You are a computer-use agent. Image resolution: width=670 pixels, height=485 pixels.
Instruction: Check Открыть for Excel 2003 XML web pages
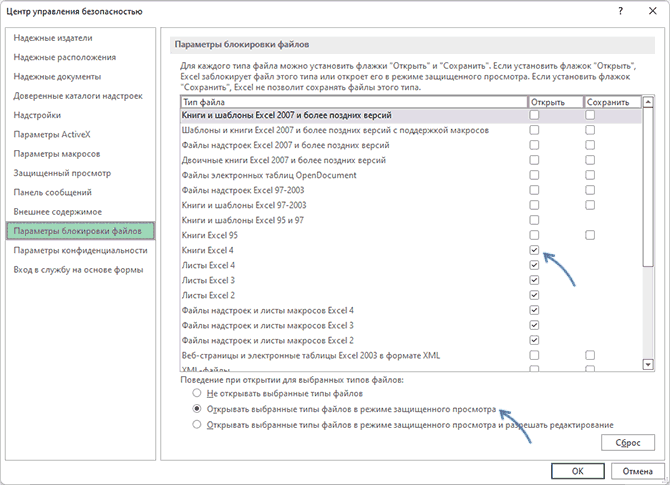point(534,355)
